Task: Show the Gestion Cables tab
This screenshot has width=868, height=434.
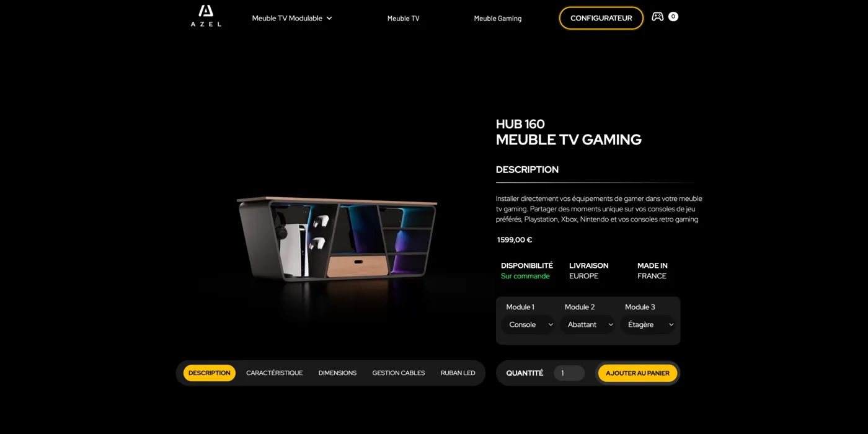Action: coord(399,373)
